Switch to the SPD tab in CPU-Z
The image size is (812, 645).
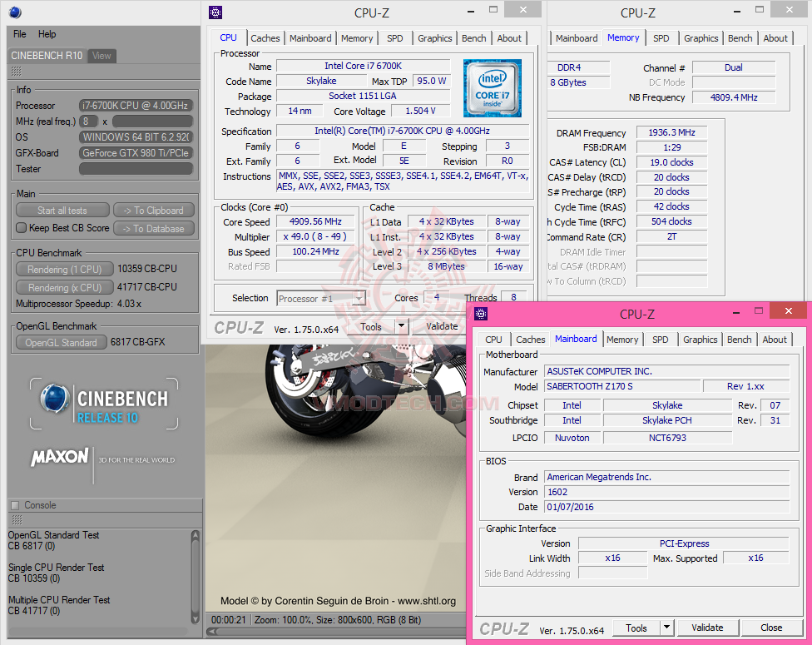pyautogui.click(x=394, y=37)
